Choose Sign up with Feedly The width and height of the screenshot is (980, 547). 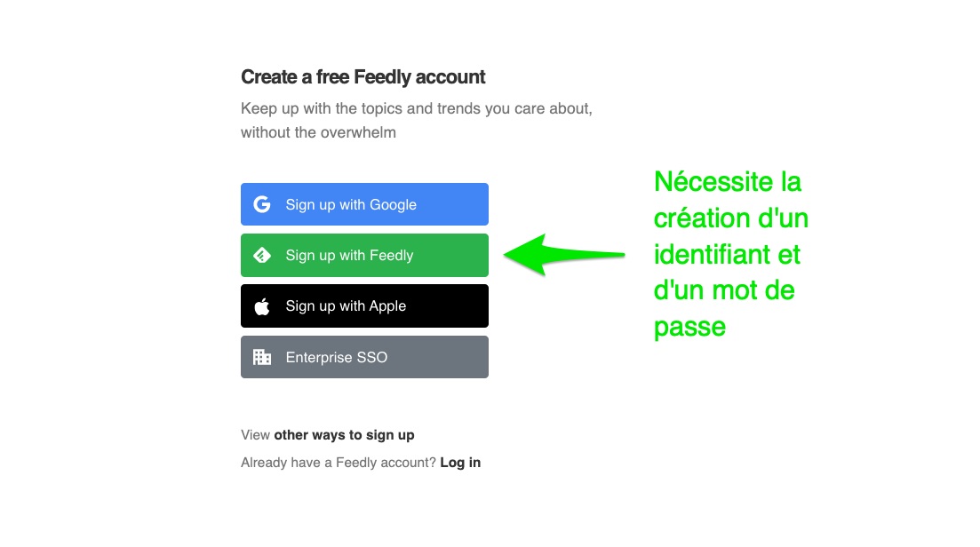point(364,256)
